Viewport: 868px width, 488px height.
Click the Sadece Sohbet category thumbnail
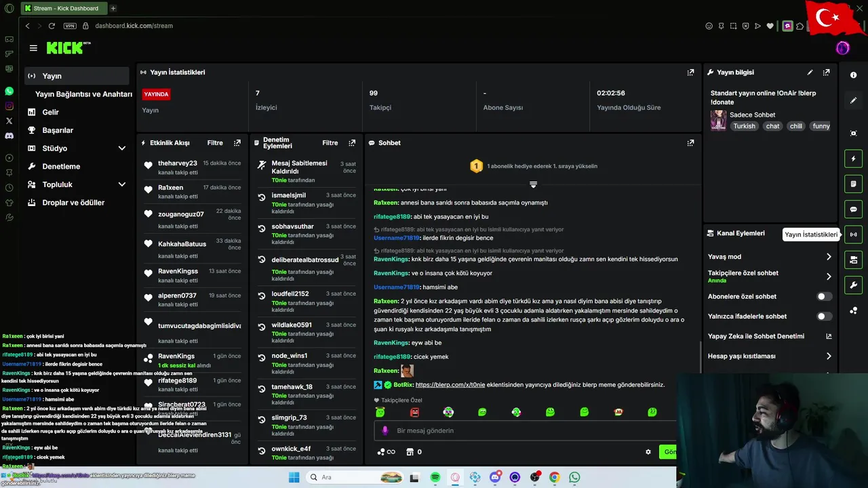click(x=718, y=121)
